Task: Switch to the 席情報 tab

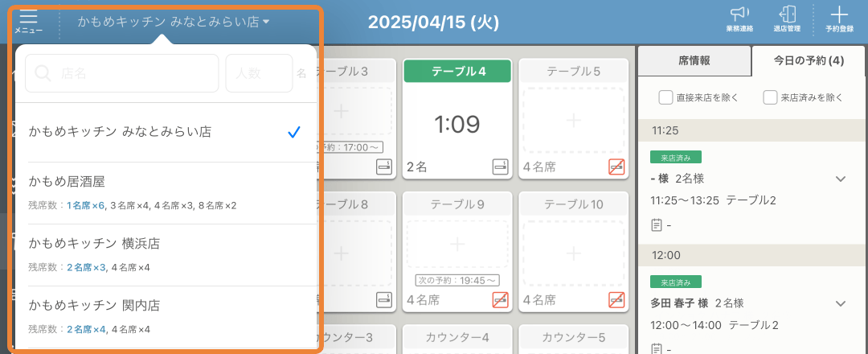Action: click(x=694, y=60)
